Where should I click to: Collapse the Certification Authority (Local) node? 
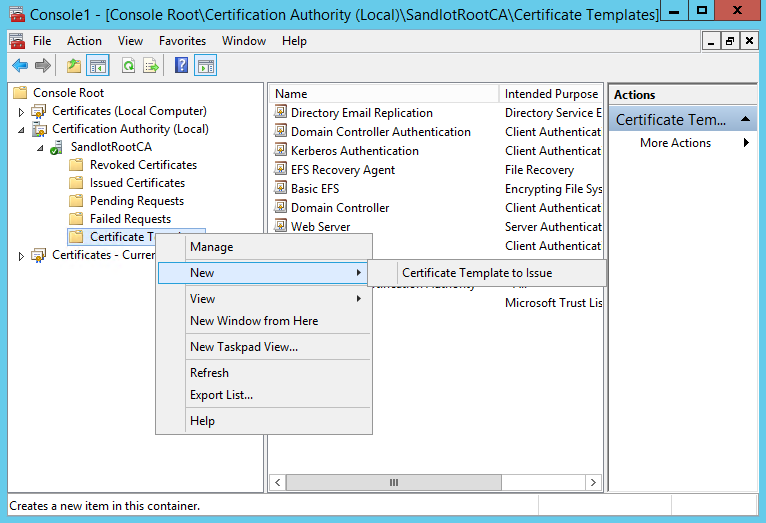click(x=21, y=130)
